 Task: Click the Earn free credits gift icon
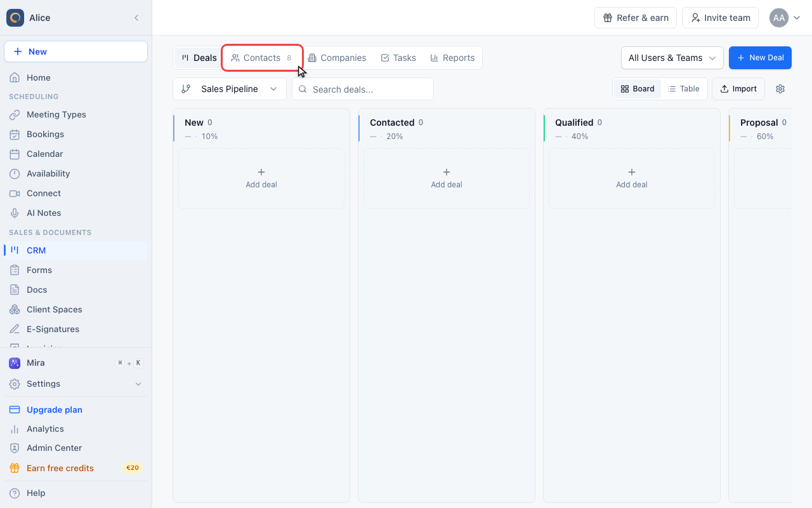[15, 468]
